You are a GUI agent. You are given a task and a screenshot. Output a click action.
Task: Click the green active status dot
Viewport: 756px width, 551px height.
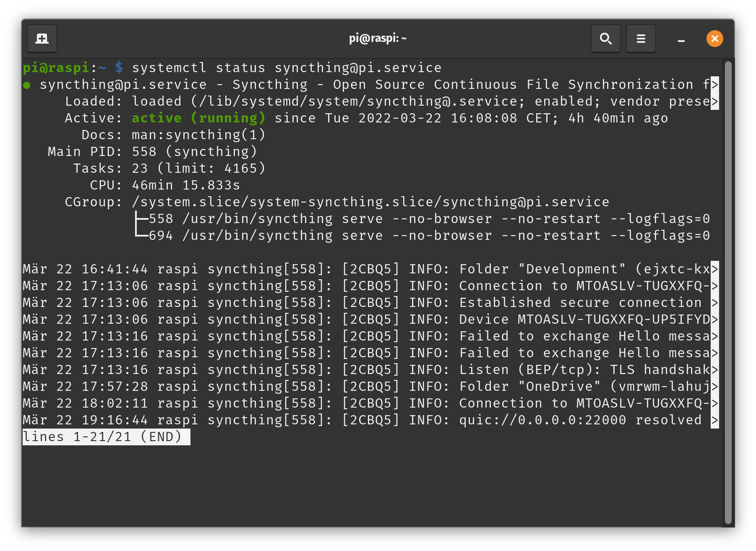[x=27, y=85]
